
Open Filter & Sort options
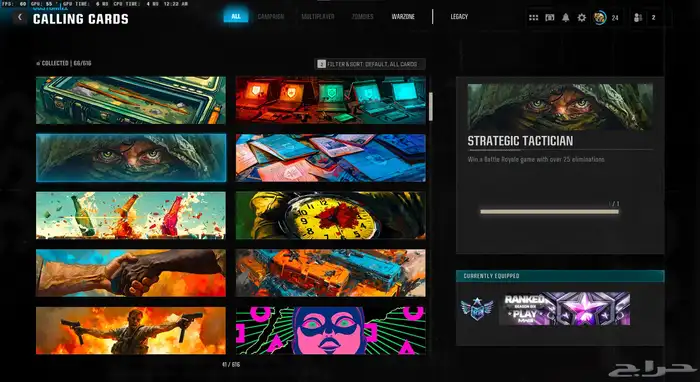point(370,64)
